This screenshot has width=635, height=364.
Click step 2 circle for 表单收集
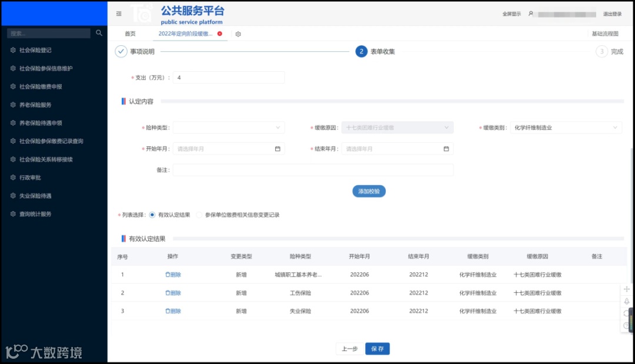click(361, 51)
